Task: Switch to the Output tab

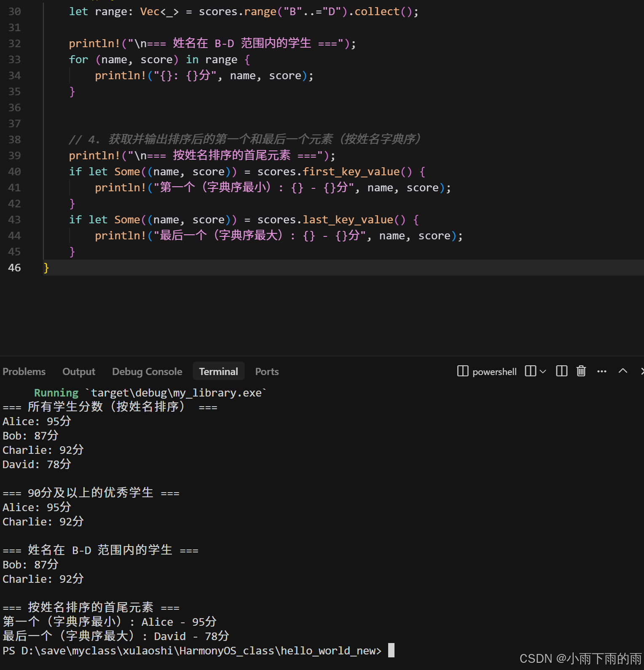Action: pos(79,371)
